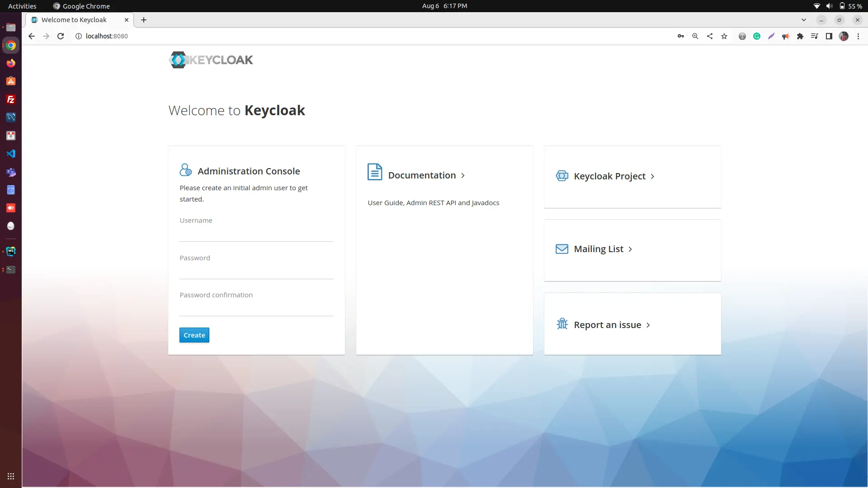Open the media control playlist icon
The image size is (868, 488).
[815, 36]
